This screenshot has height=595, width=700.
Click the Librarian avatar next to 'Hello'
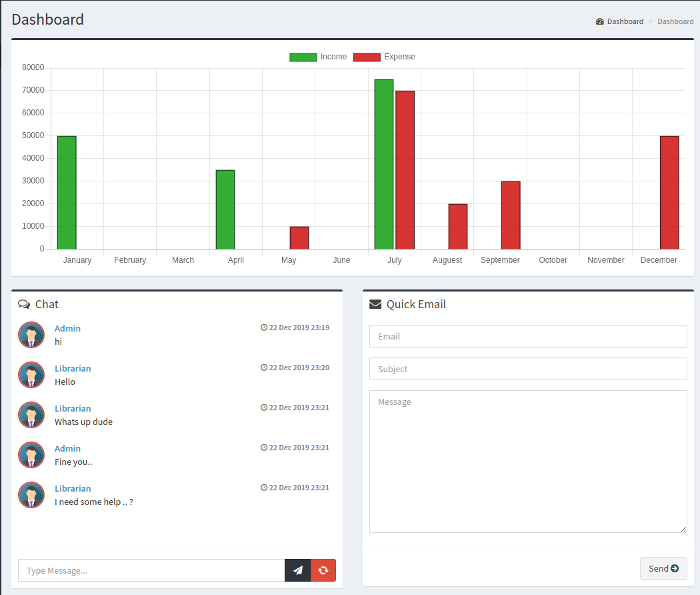31,375
